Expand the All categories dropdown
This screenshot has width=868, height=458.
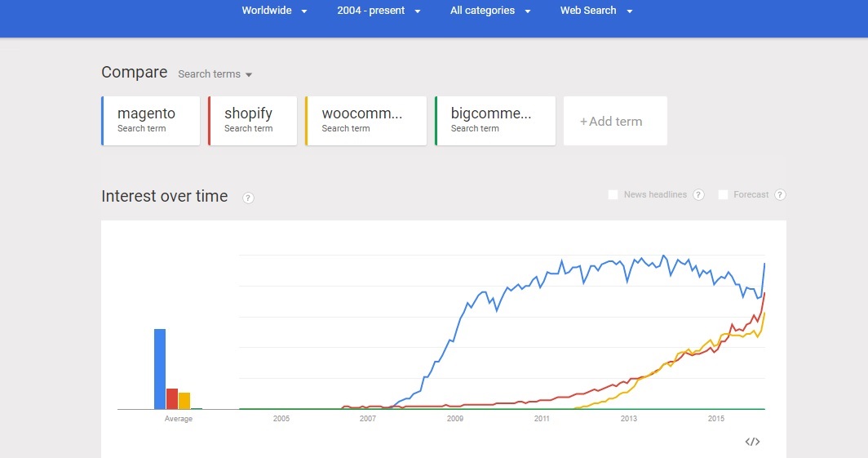[490, 11]
